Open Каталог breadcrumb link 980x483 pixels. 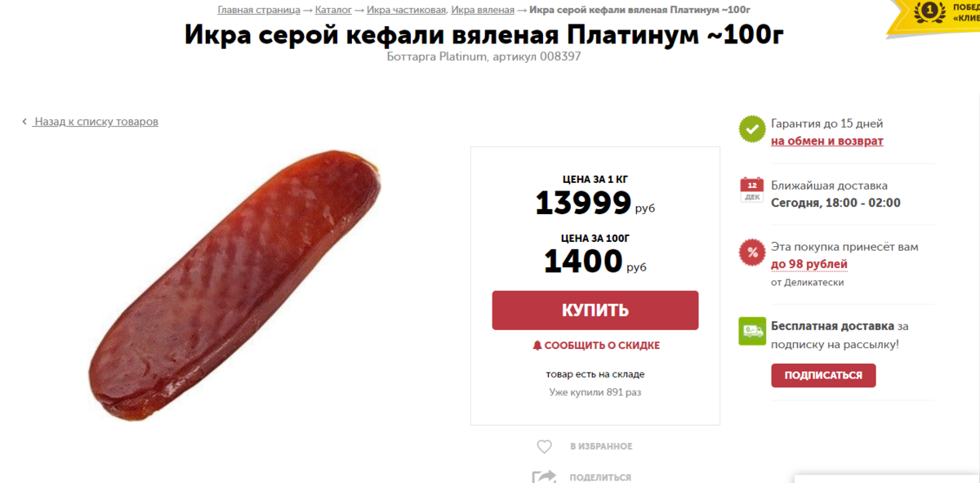[x=333, y=10]
